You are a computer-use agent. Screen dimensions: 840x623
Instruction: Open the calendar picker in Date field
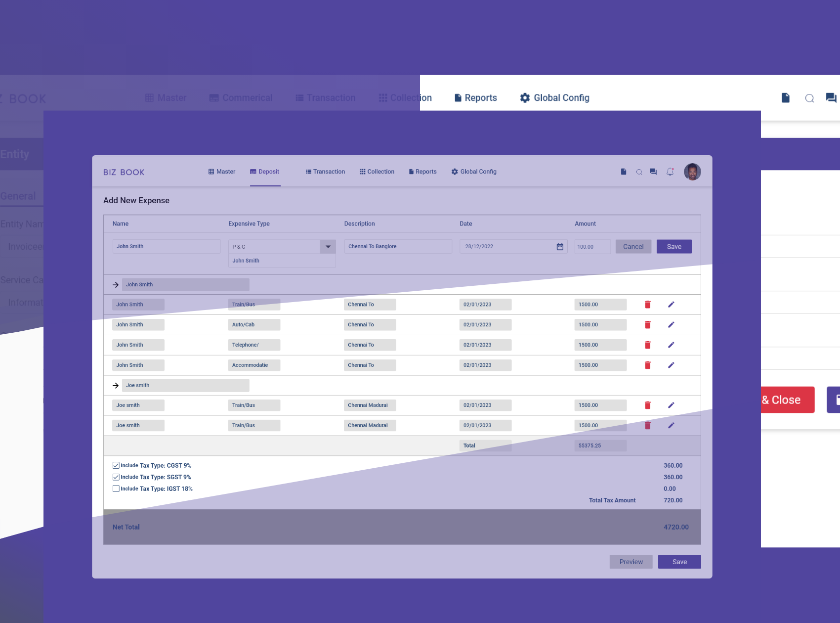[560, 247]
